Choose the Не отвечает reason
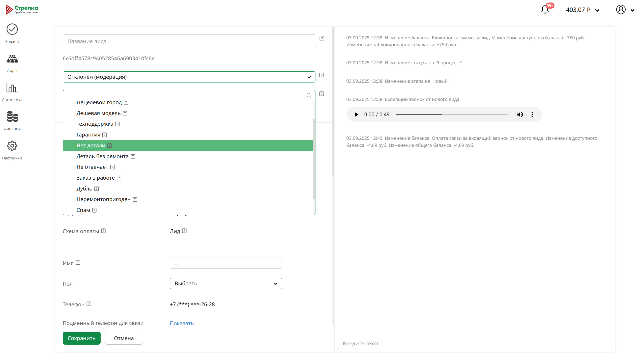644x359 pixels. pos(92,167)
